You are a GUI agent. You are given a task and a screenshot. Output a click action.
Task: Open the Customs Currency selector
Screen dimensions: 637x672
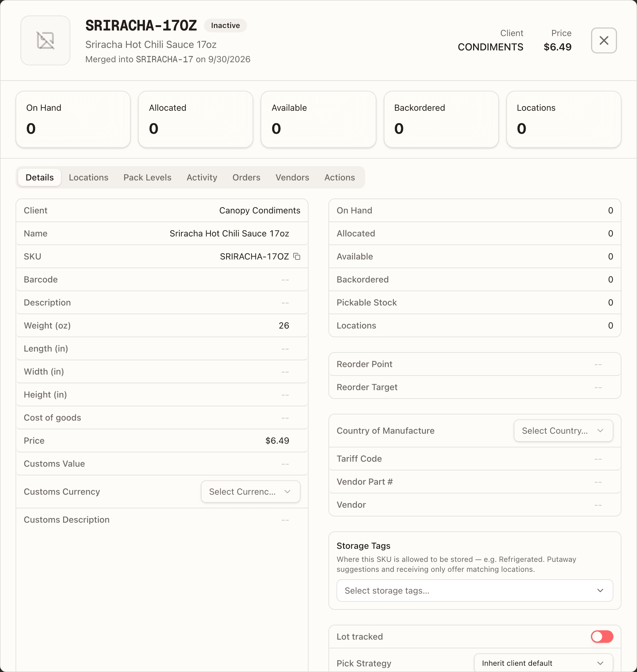251,492
